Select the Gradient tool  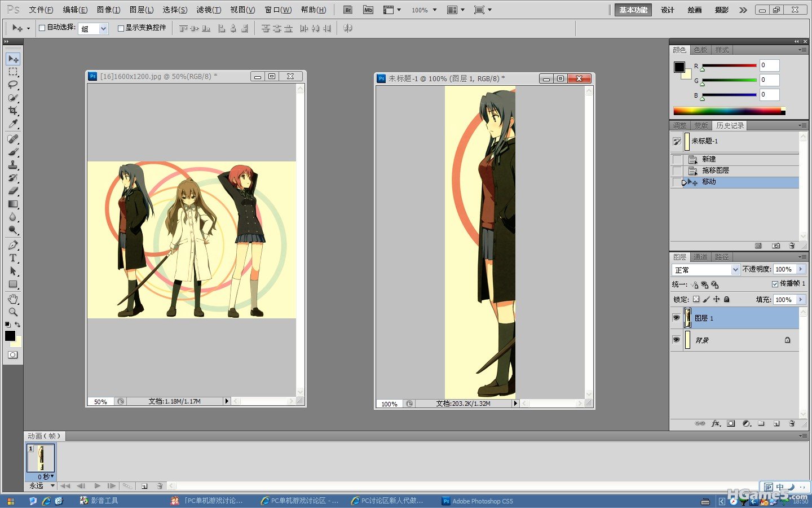(x=13, y=204)
